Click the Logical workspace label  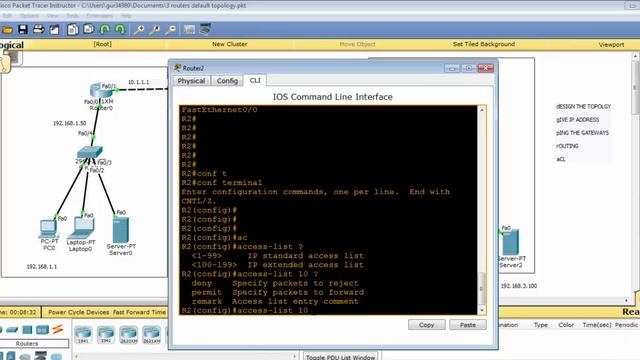coord(12,44)
